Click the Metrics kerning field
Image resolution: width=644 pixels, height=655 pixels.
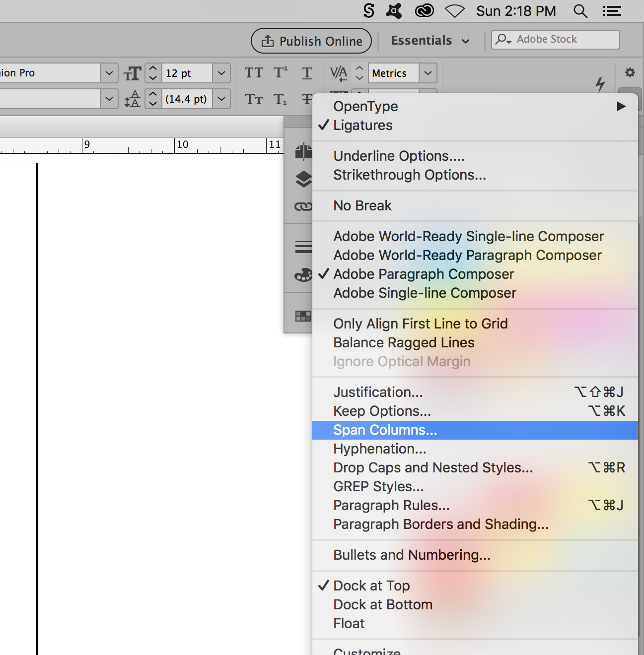click(x=394, y=73)
